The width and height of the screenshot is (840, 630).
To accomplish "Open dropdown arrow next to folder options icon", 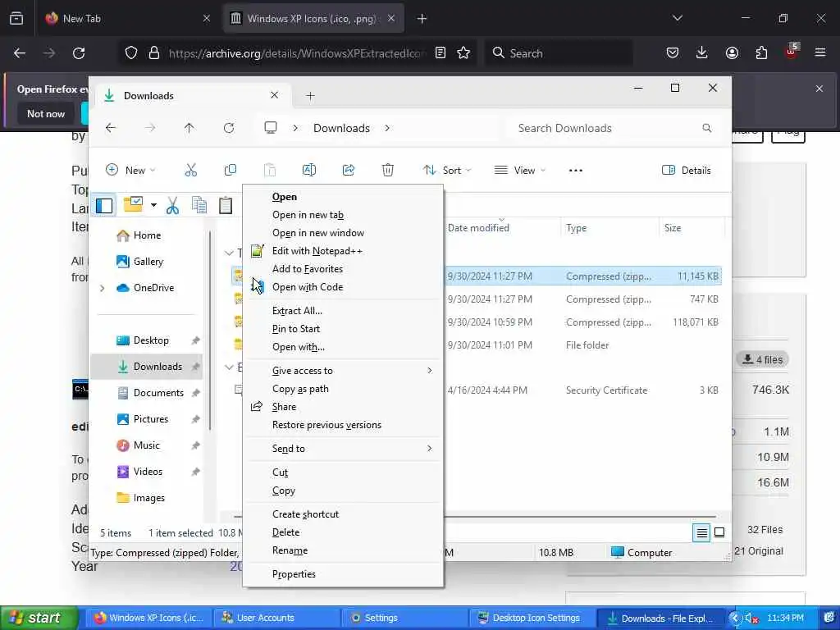I will point(153,205).
